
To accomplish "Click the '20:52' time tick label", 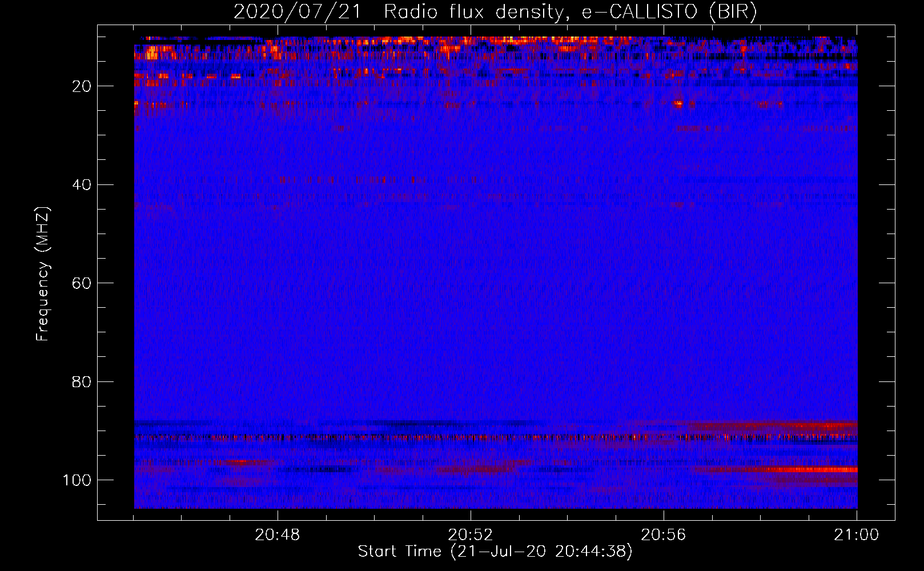I will 471,535.
